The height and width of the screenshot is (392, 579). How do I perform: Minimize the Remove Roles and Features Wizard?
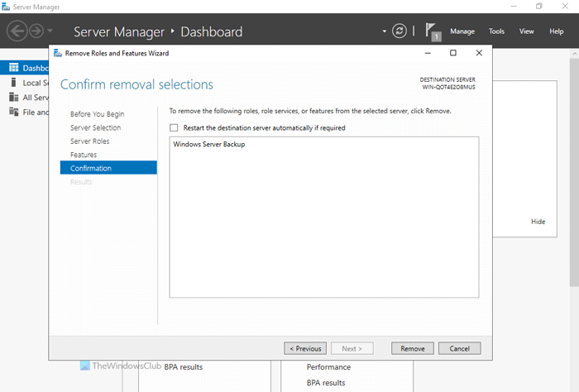pyautogui.click(x=428, y=53)
